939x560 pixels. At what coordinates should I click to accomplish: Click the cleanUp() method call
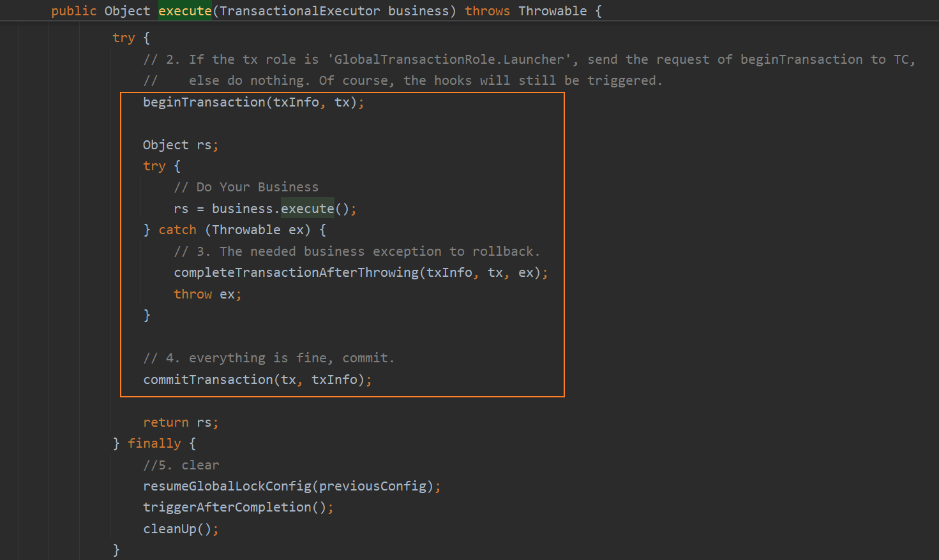(x=181, y=529)
